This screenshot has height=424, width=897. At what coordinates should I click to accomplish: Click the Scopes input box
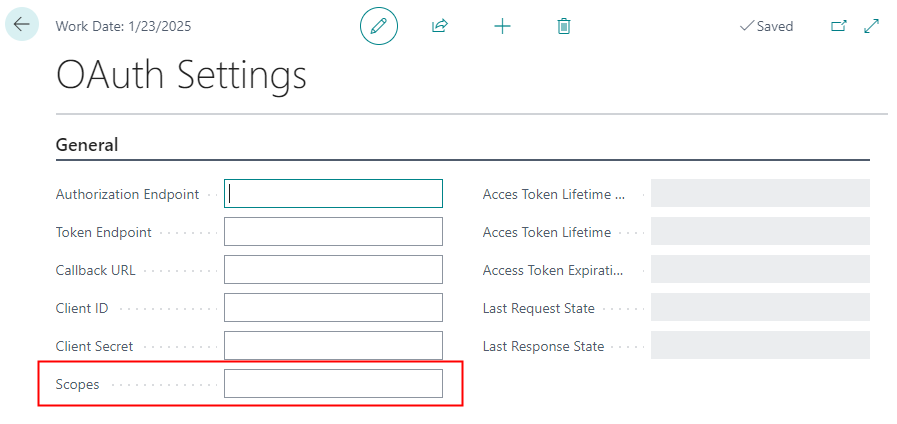pos(333,384)
